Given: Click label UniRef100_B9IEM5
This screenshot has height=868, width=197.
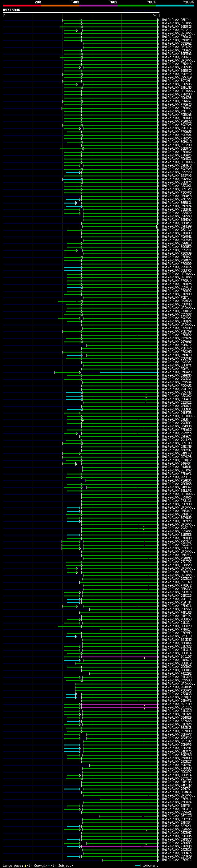Looking at the screenshot, I should click(177, 640).
